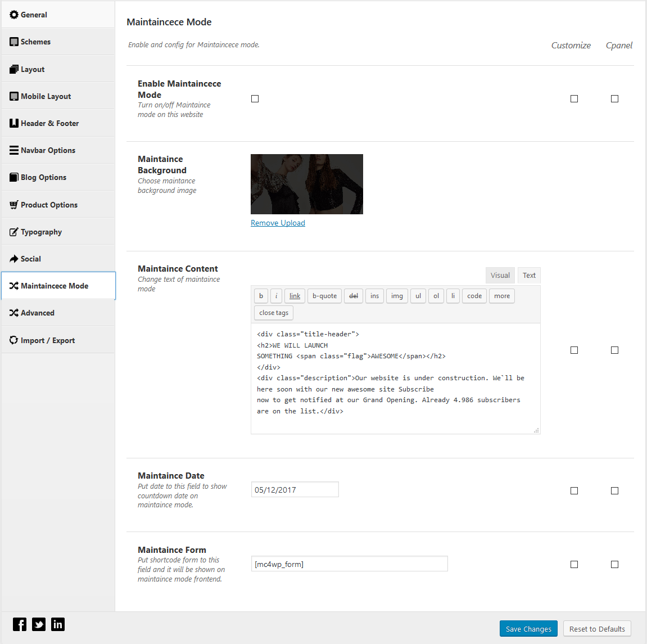Click the Navbar Options hamburger icon

coord(14,150)
